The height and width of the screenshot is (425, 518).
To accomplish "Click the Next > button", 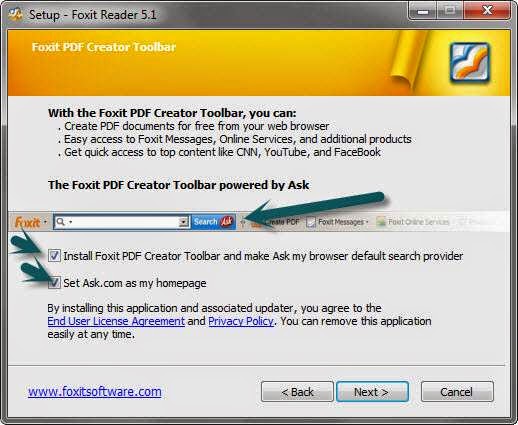I will tap(372, 392).
